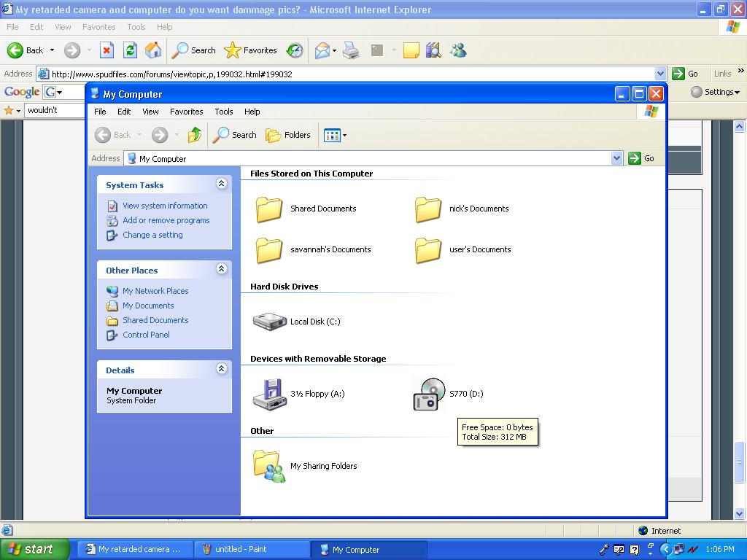Click the Add or remove programs link
This screenshot has height=560, width=747.
tap(166, 220)
